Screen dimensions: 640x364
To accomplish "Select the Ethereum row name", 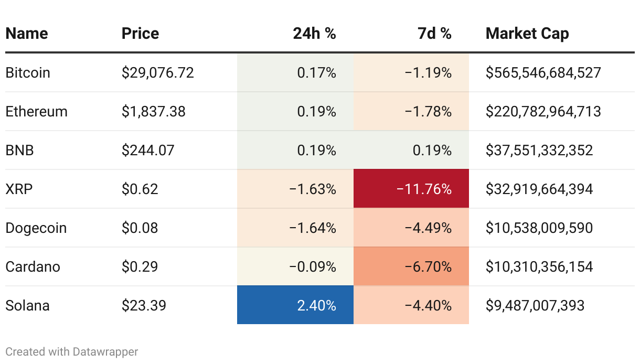I will (x=36, y=111).
